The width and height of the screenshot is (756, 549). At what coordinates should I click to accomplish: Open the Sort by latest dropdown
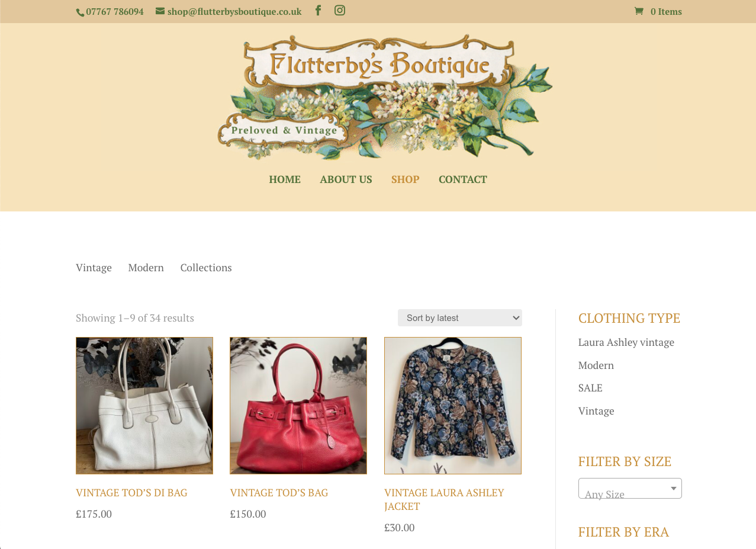point(460,318)
